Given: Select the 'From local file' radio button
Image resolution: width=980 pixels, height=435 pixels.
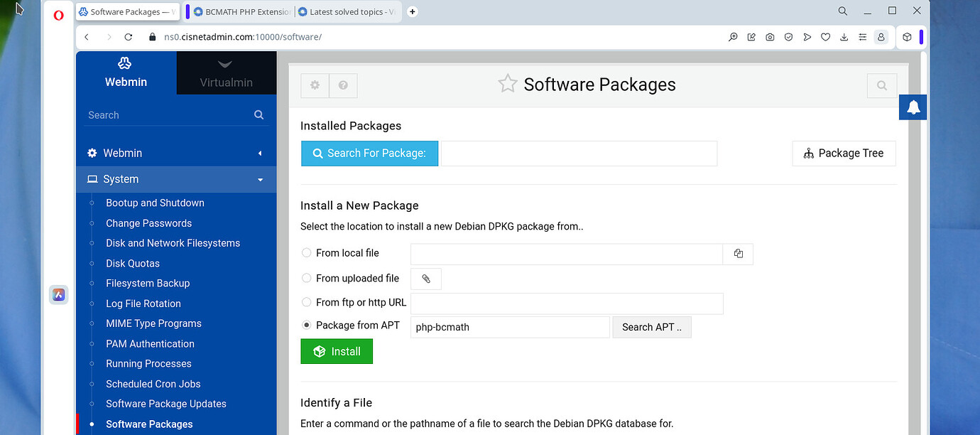Looking at the screenshot, I should (306, 252).
